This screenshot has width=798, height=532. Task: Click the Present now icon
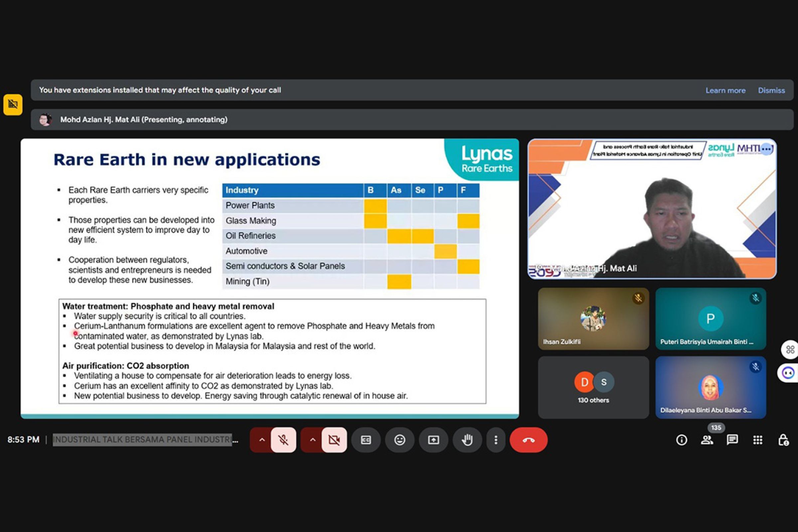(x=433, y=440)
